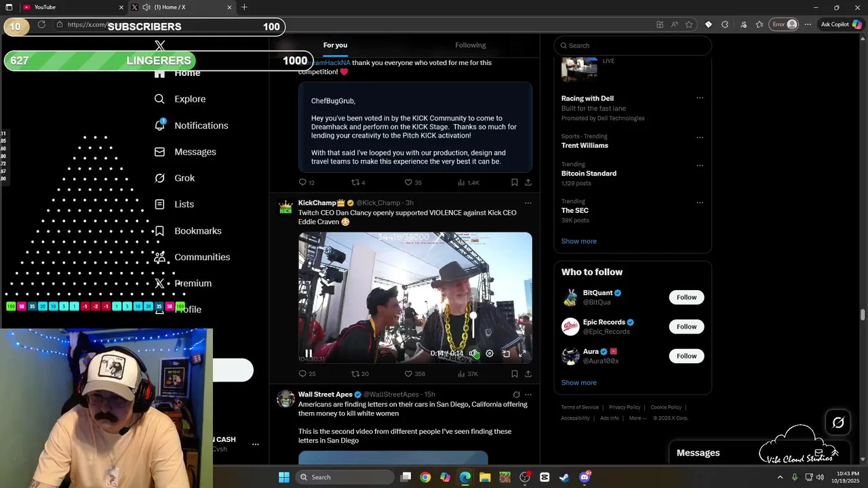Switch to the Following tab
Viewport: 868px width, 488px height.
point(471,45)
